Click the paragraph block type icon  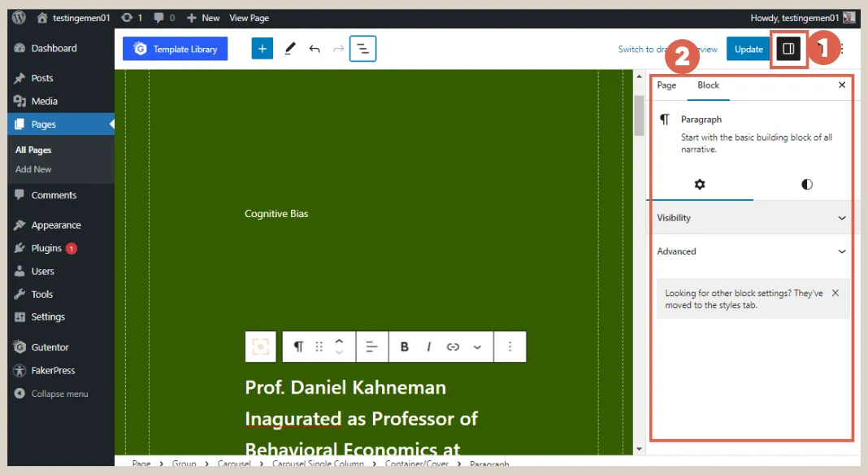298,346
